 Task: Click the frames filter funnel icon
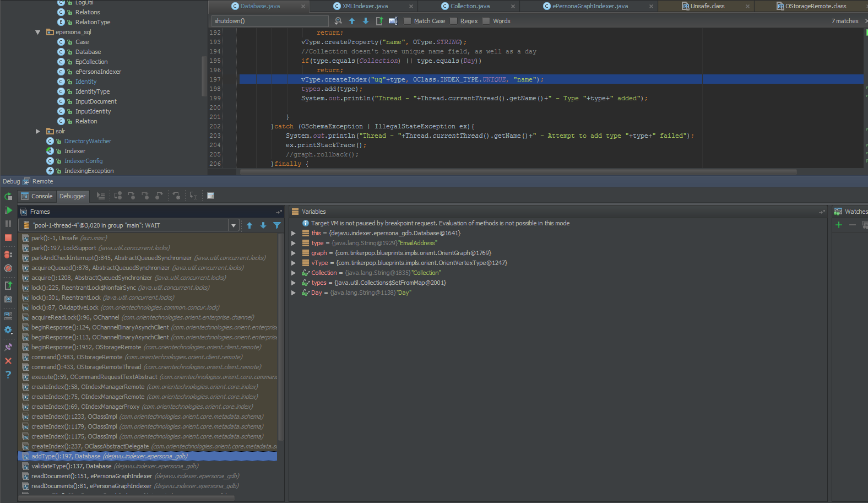[x=277, y=225]
